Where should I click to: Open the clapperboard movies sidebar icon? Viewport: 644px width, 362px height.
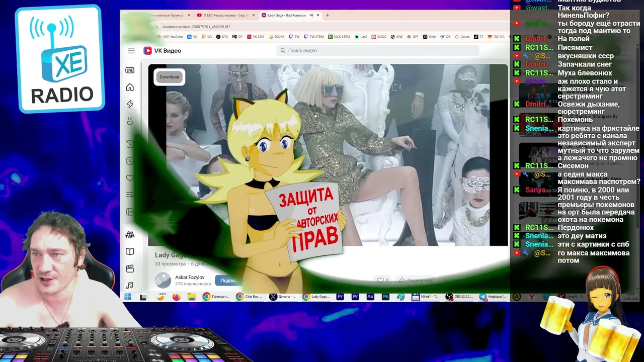(130, 268)
